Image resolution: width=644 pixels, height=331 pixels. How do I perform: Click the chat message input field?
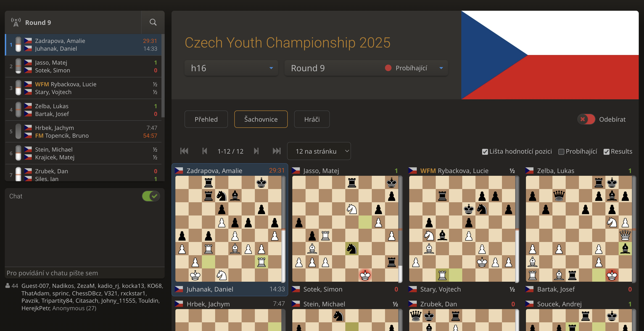(x=84, y=273)
